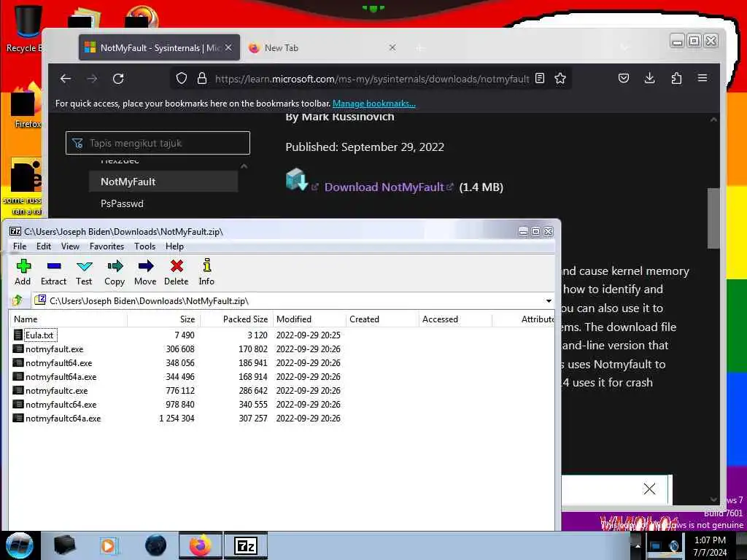Viewport: 747px width, 560px height.
Task: Select NotMyFault - Sysinternals tab
Action: pyautogui.click(x=159, y=47)
